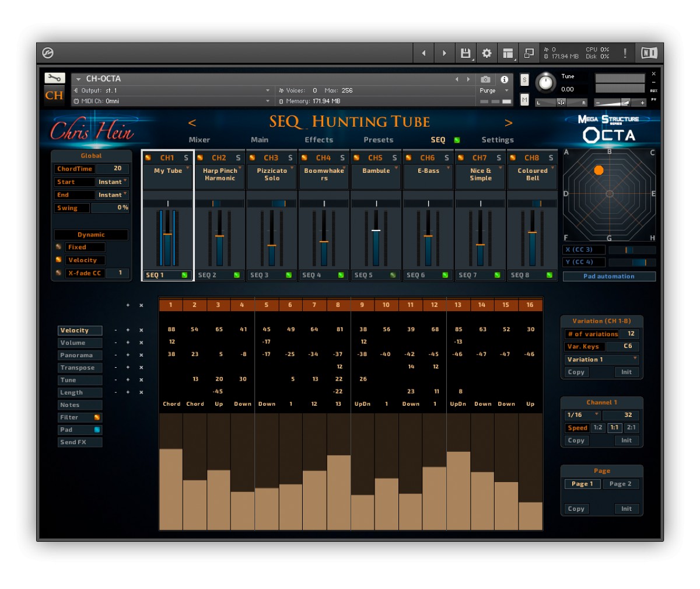Screen dimensions: 700x589
Task: Open Kontakt options via the gear icon
Action: [x=487, y=53]
